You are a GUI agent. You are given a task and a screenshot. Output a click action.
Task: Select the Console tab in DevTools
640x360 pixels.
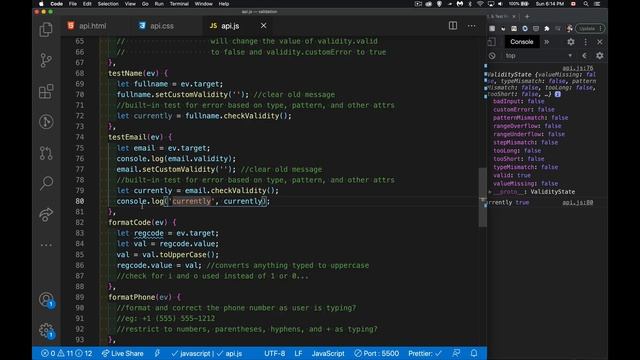(521, 42)
